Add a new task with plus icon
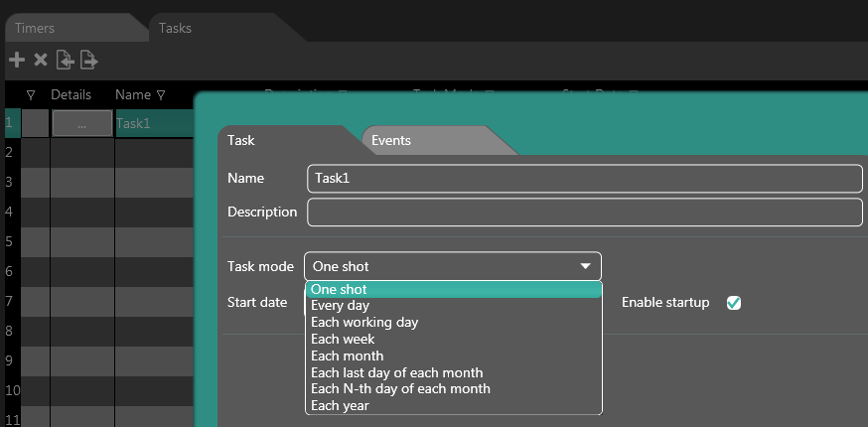The height and width of the screenshot is (427, 868). [x=17, y=60]
